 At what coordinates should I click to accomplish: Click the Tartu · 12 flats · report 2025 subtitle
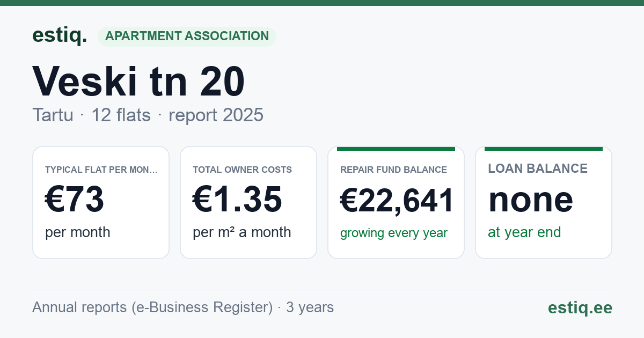coord(148,115)
